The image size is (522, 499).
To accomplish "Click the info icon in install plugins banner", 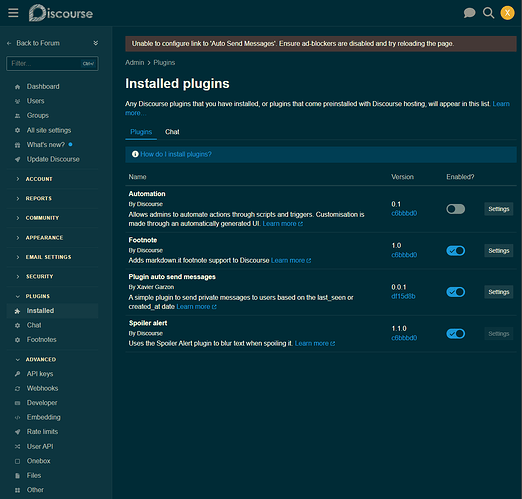I will (x=135, y=154).
